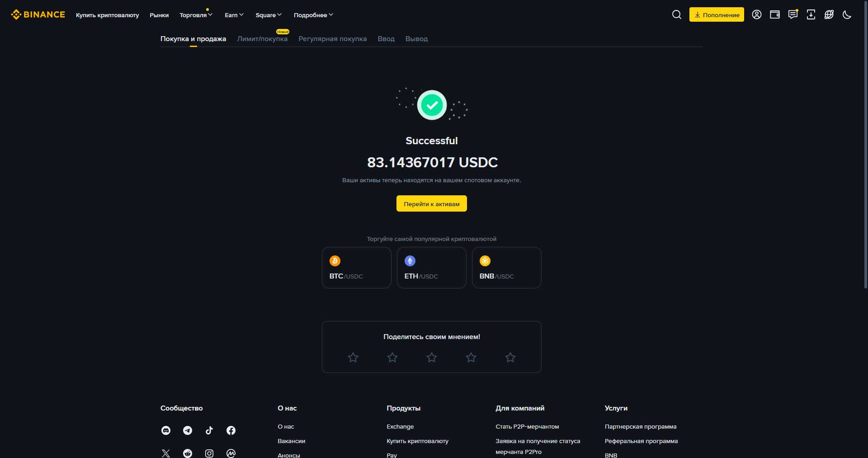Viewport: 868px width, 458px height.
Task: Open the X (Twitter) community icon
Action: click(166, 453)
